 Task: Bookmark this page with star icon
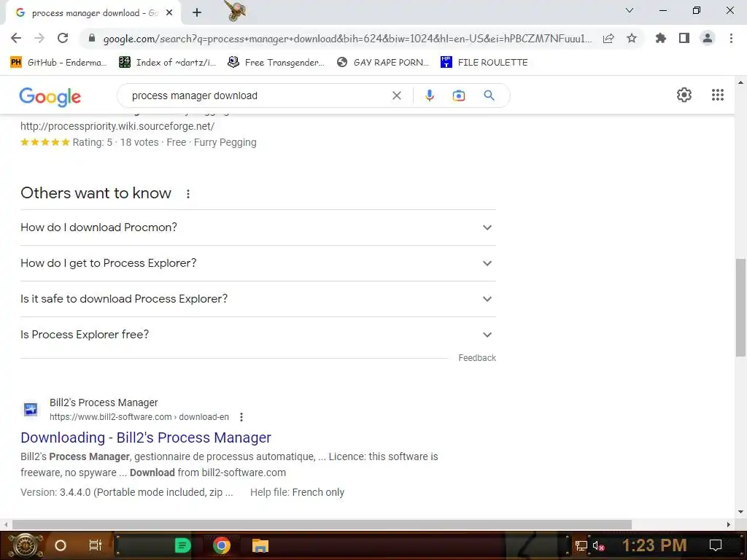point(632,39)
